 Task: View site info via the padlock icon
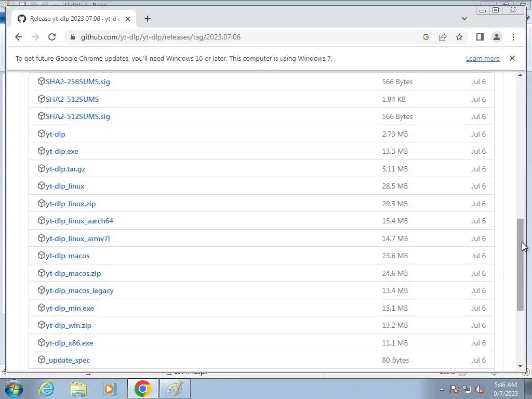click(72, 37)
